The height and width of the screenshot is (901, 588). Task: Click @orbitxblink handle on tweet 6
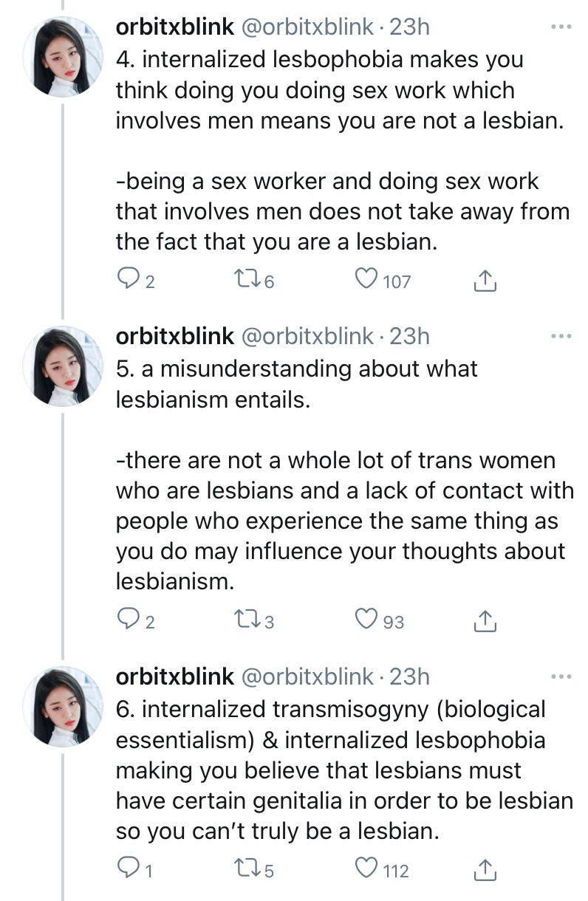coord(307,676)
